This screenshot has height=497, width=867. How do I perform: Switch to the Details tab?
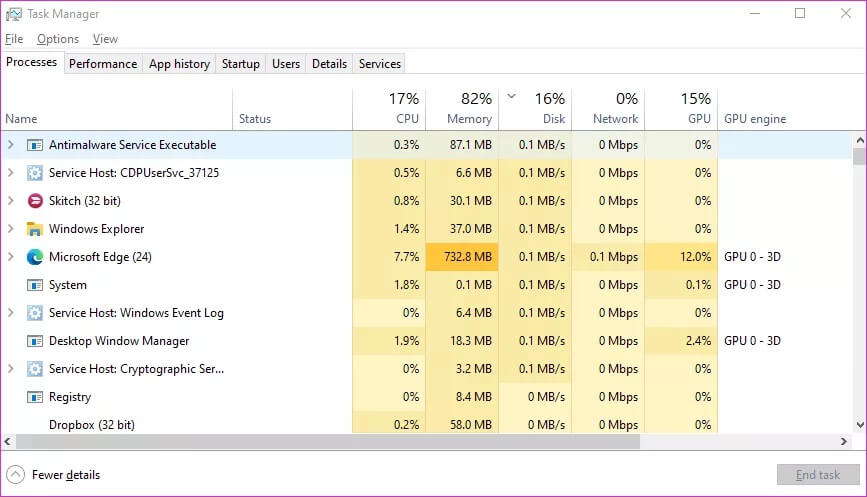pos(330,64)
